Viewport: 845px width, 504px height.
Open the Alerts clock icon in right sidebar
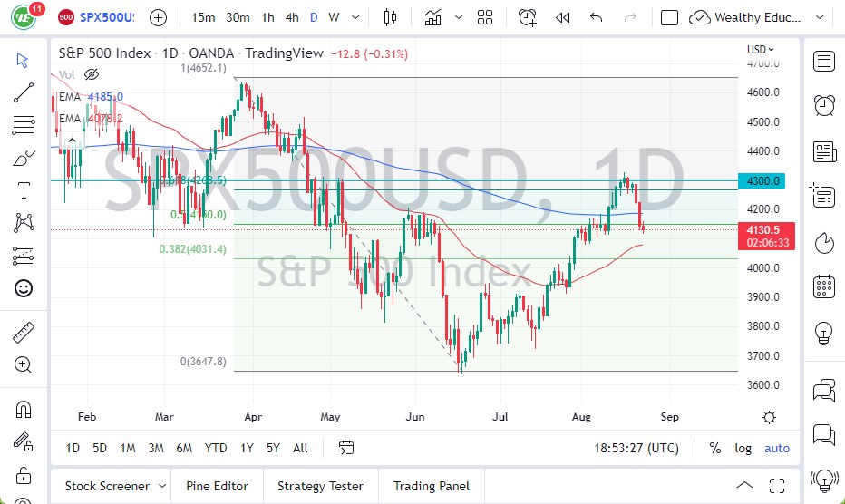[824, 105]
